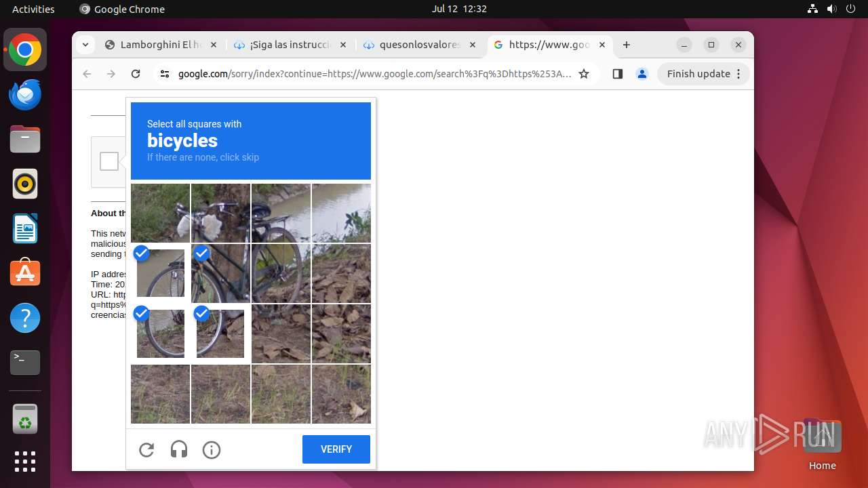Screen dimensions: 868x488
Task: Open the tab search dropdown arrow
Action: pyautogui.click(x=85, y=45)
